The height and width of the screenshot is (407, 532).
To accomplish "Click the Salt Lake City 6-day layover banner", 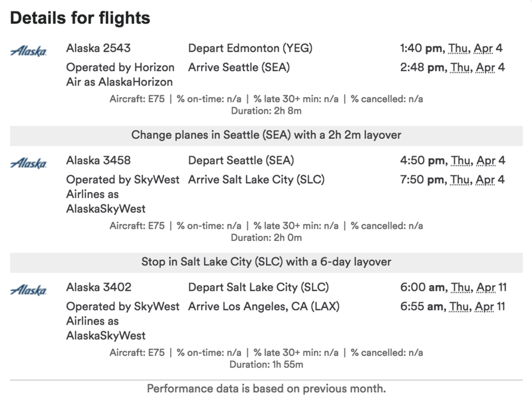I will 266,262.
